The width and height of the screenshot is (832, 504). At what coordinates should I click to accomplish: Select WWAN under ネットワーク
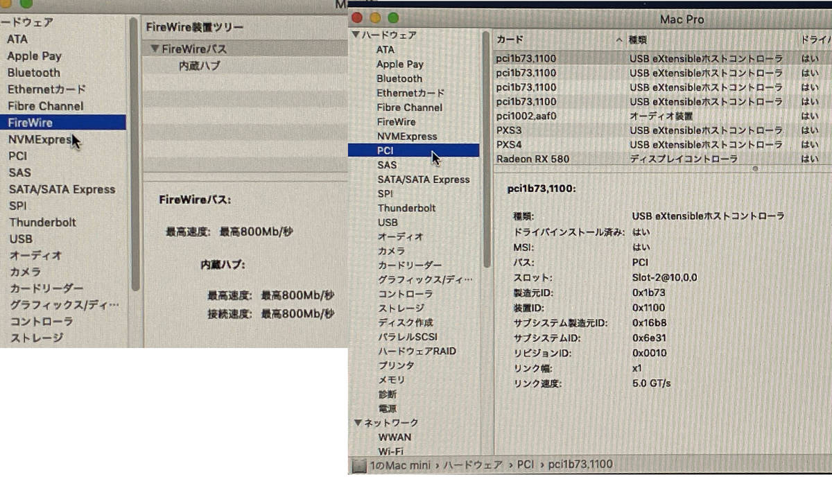click(x=395, y=437)
